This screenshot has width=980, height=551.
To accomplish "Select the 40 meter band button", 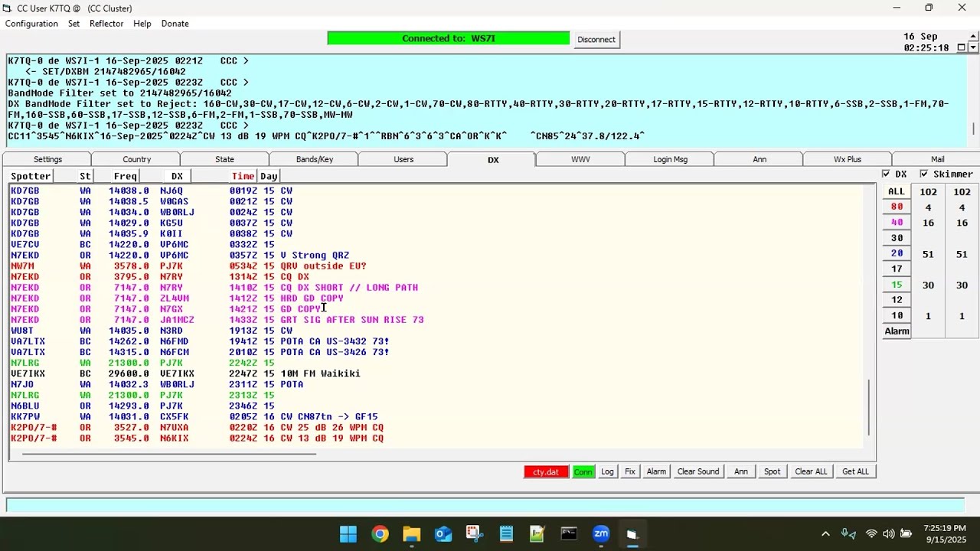I will click(x=896, y=222).
